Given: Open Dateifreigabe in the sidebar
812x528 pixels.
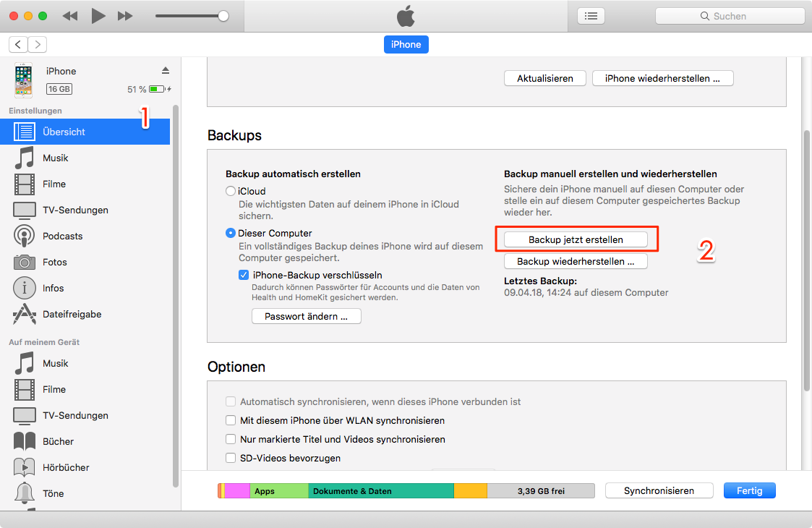Looking at the screenshot, I should [x=72, y=314].
